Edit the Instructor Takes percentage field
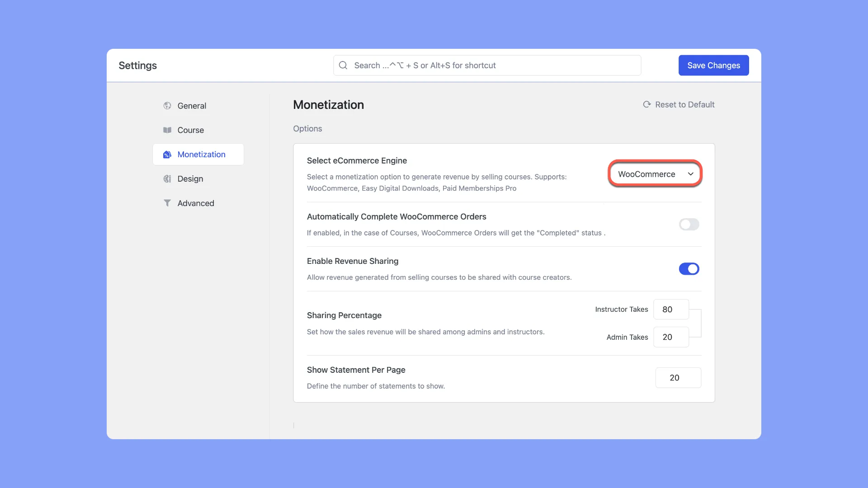This screenshot has width=868, height=488. pyautogui.click(x=671, y=309)
